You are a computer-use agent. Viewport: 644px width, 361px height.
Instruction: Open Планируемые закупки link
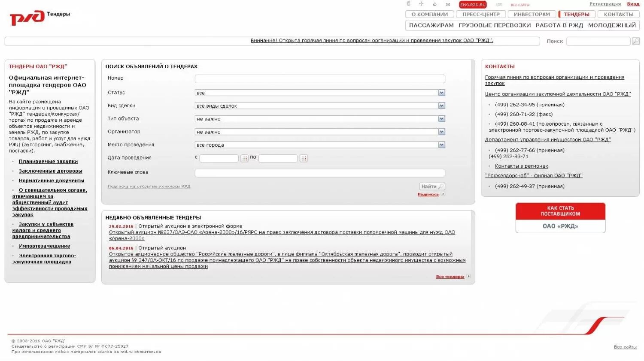[48, 162]
